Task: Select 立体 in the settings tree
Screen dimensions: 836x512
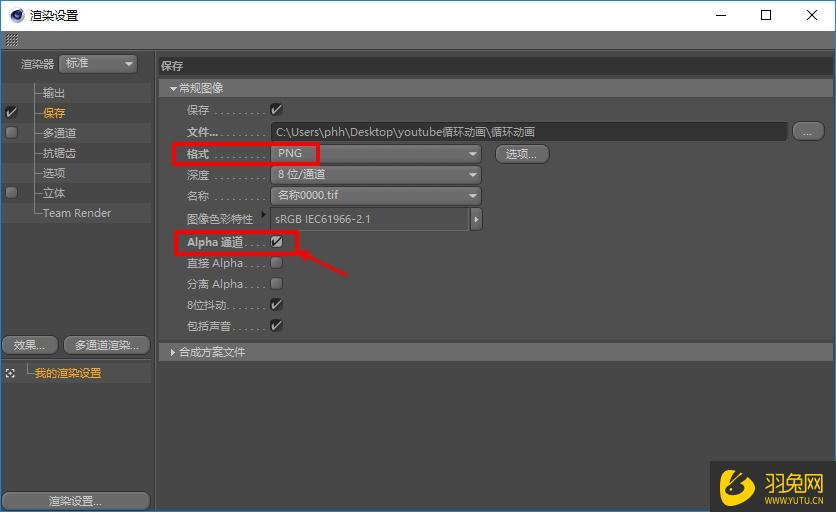Action: pyautogui.click(x=54, y=193)
